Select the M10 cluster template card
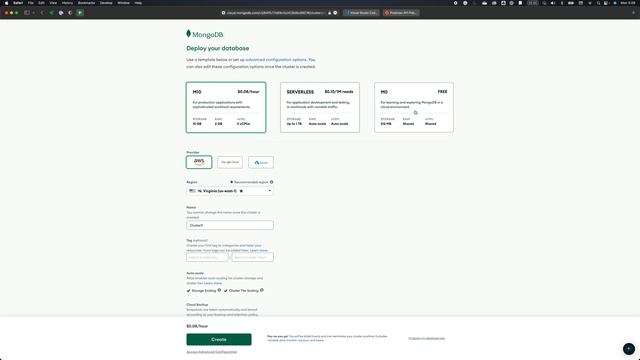 point(226,107)
